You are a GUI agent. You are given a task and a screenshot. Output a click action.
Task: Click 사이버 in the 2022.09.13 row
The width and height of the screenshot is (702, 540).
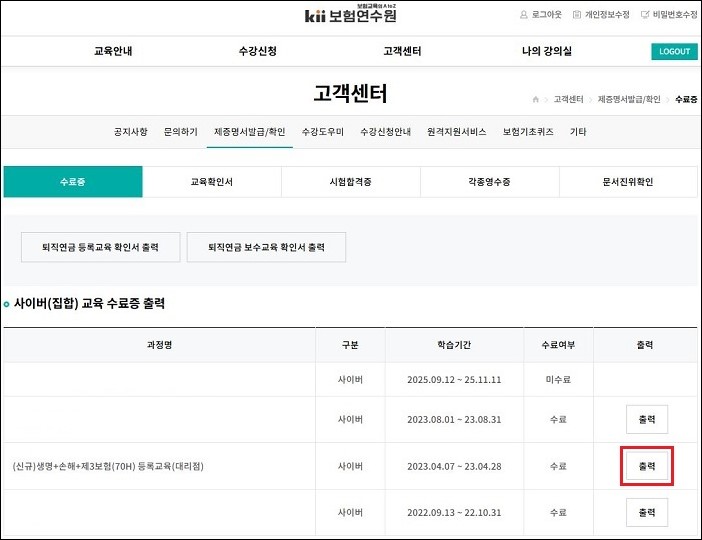[350, 513]
